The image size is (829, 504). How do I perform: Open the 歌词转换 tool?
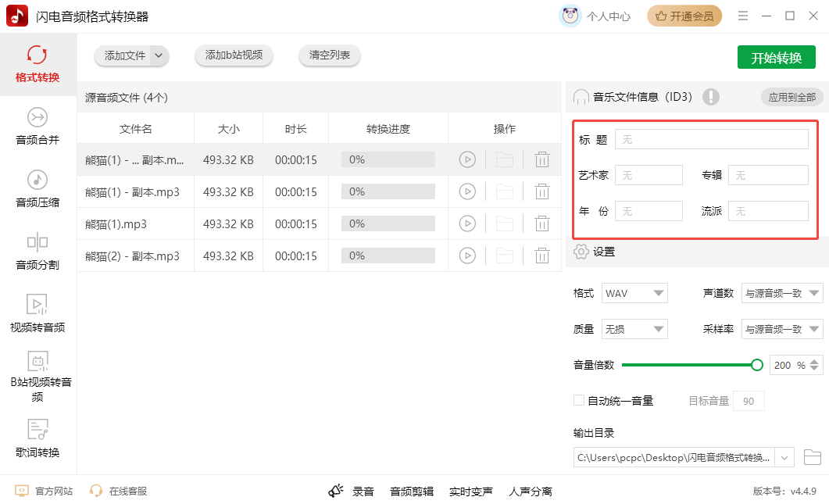(37, 438)
